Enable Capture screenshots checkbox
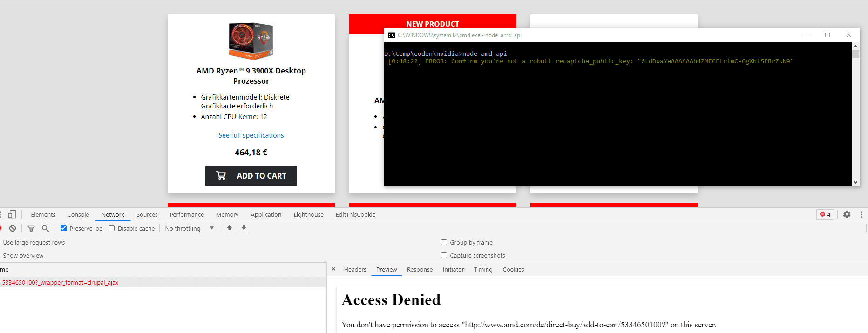The height and width of the screenshot is (333, 868). pyautogui.click(x=444, y=255)
